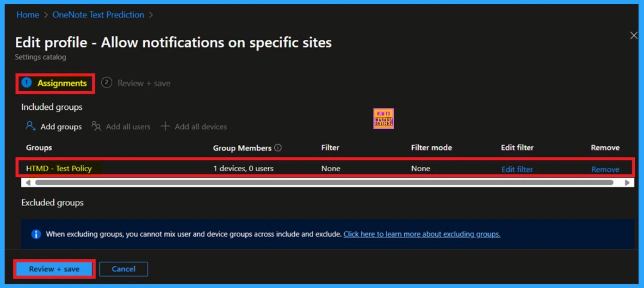Open the Group Members info icon
This screenshot has width=644, height=288.
(x=278, y=148)
